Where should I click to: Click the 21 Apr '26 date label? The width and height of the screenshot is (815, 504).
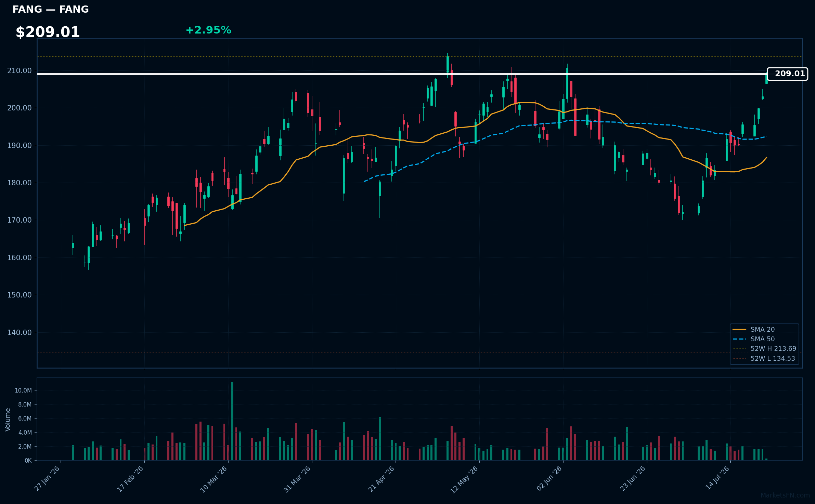click(x=381, y=479)
